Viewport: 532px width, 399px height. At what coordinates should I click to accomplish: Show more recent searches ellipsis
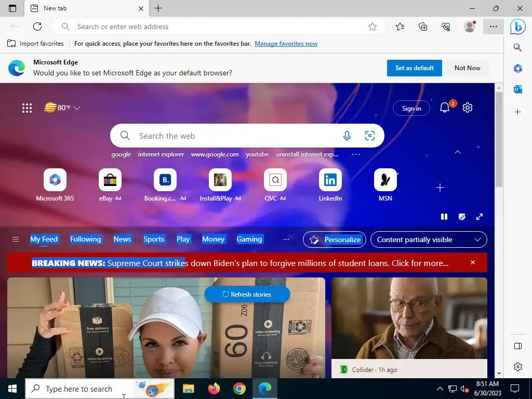click(x=355, y=154)
